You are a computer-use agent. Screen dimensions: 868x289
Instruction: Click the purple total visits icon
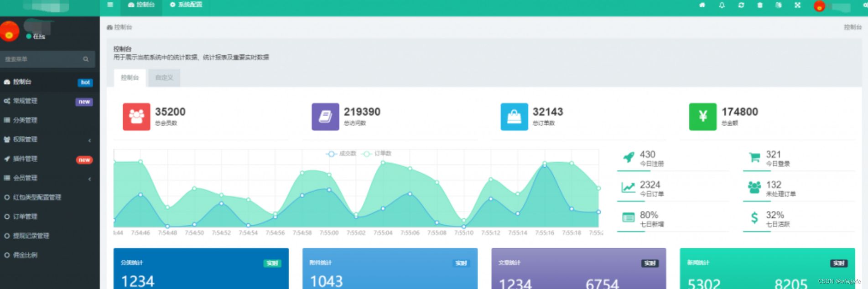tap(325, 117)
